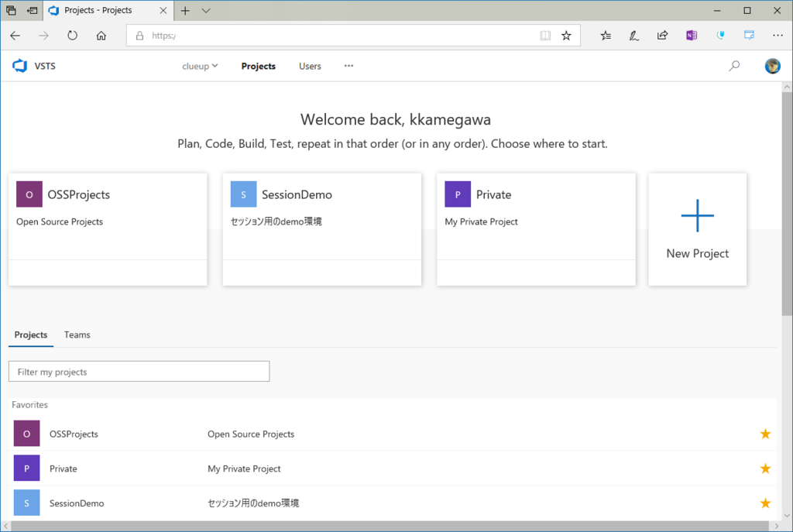Image resolution: width=793 pixels, height=532 pixels.
Task: Open the Edge favorites hub icon
Action: (606, 36)
